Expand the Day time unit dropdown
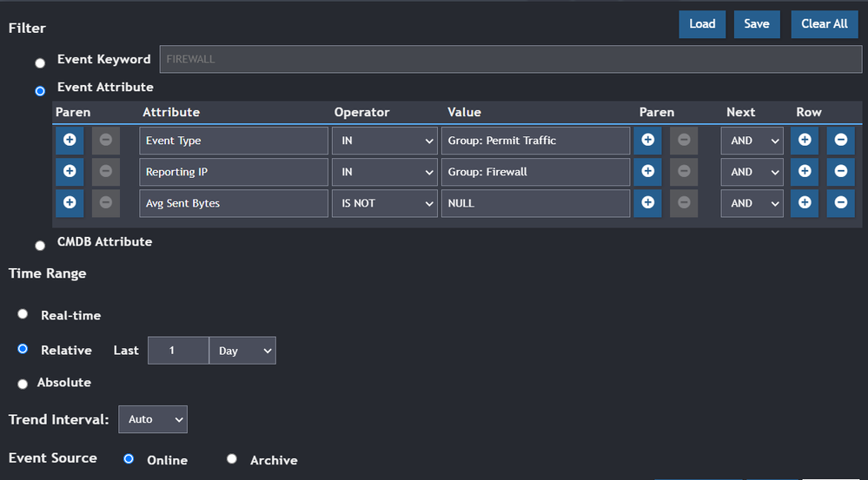The width and height of the screenshot is (868, 480). 242,351
